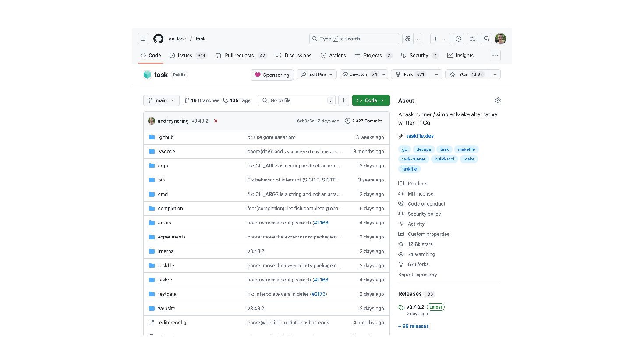Open the taskfile folder
The height and width of the screenshot is (363, 644).
pos(166,266)
